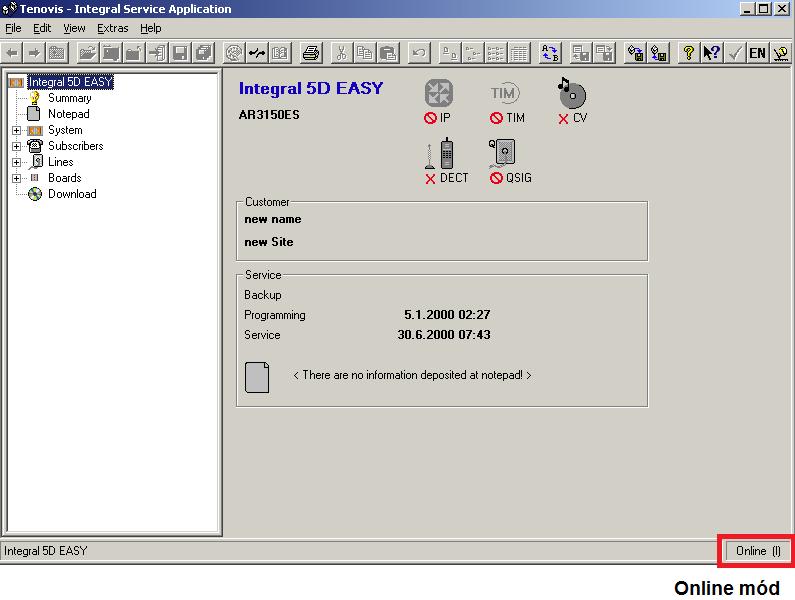This screenshot has height=600, width=795.
Task: Click the Back arrow toolbar button
Action: click(x=12, y=53)
